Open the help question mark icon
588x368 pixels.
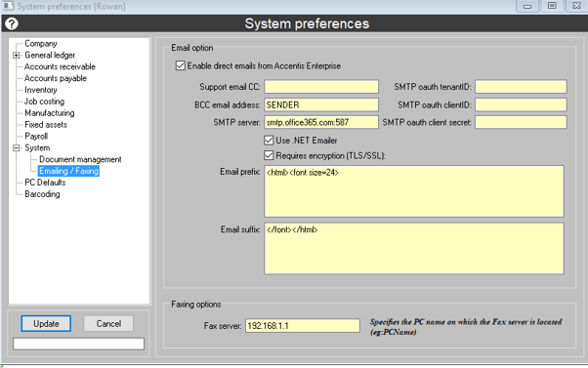click(x=12, y=23)
